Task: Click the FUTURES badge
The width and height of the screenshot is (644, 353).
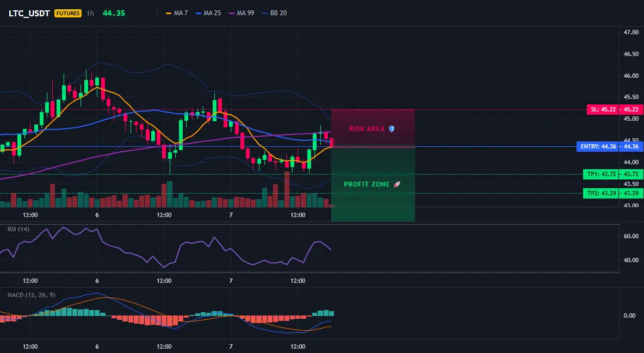Action: point(68,13)
